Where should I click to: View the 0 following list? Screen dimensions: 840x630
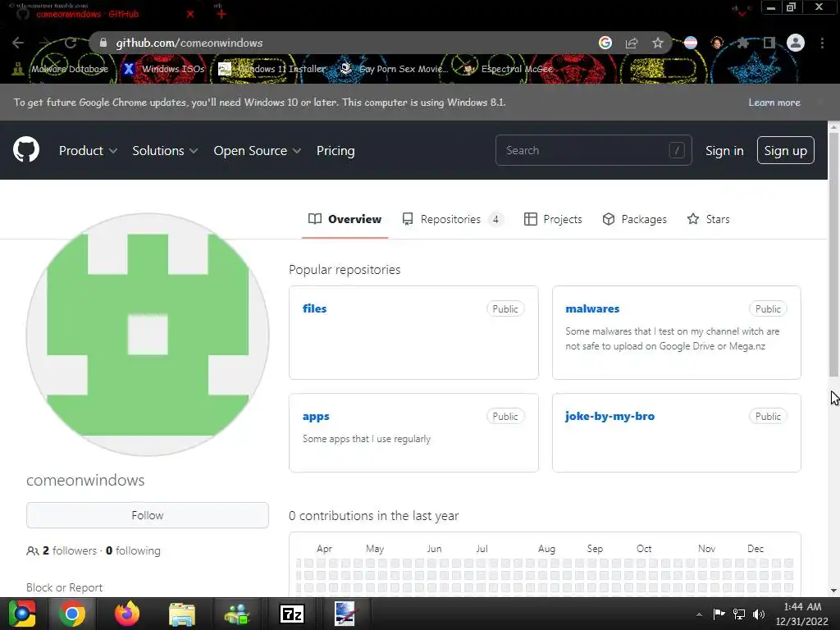pos(133,550)
